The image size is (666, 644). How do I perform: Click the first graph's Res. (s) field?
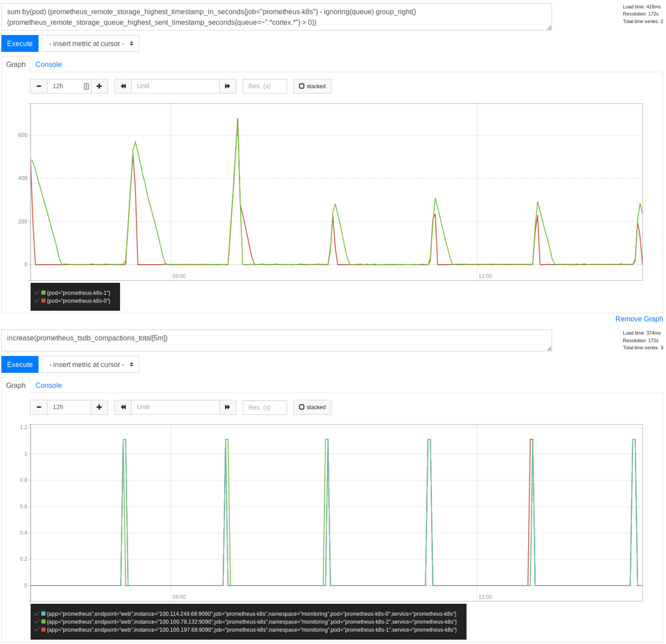(265, 86)
